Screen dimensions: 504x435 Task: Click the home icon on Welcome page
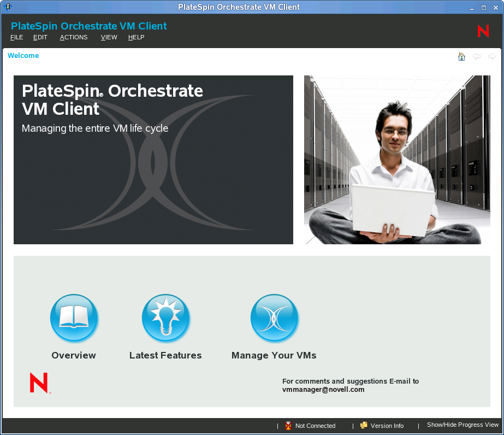(461, 57)
